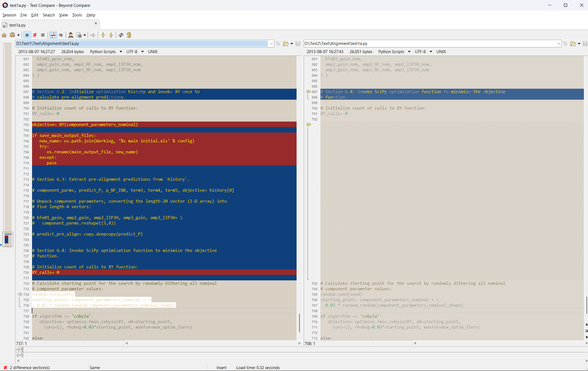
Task: Open the Edit menu
Action: (x=35, y=15)
